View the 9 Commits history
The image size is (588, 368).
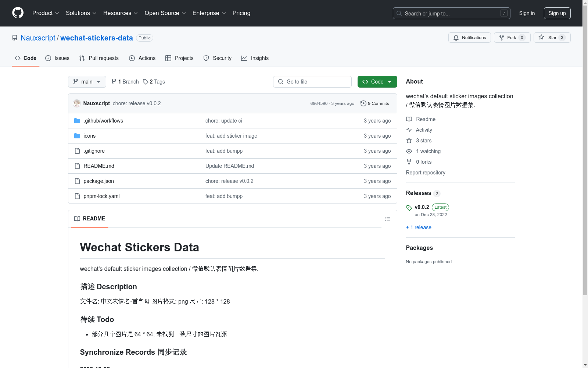(375, 103)
